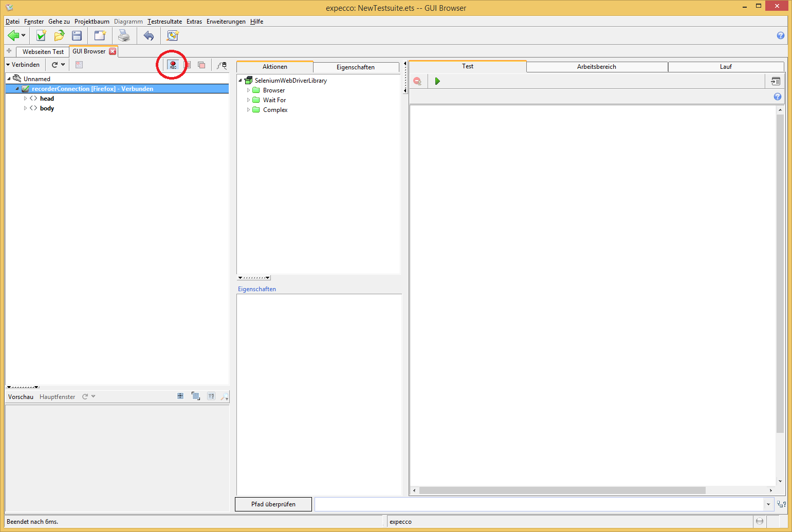The height and width of the screenshot is (532, 792).
Task: Click the mouse-follow picker icon
Action: click(222, 65)
